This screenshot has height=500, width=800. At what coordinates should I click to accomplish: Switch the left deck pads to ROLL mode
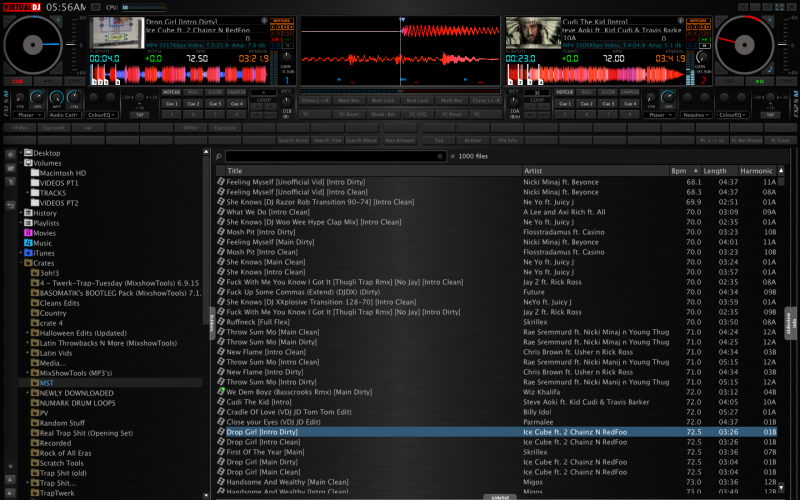click(193, 92)
